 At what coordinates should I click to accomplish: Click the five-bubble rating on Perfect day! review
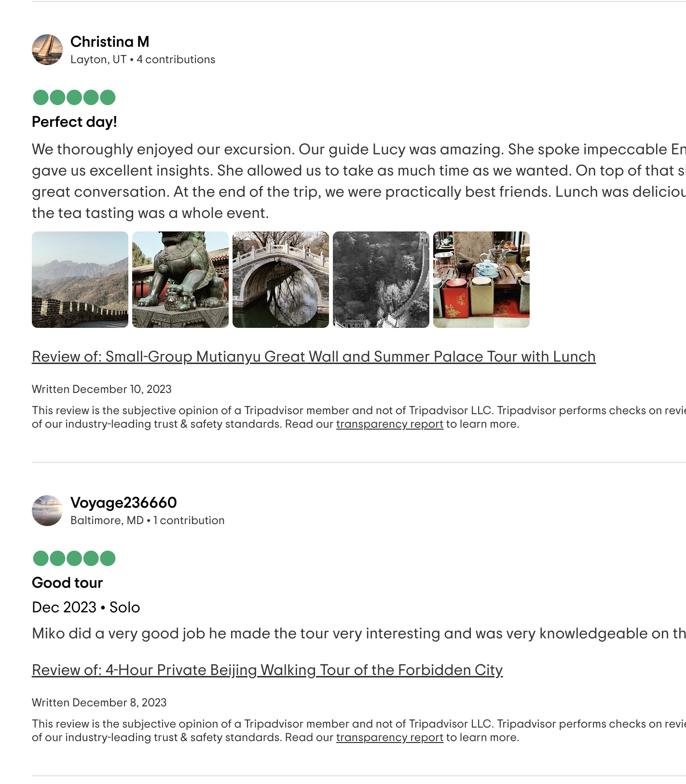click(74, 97)
